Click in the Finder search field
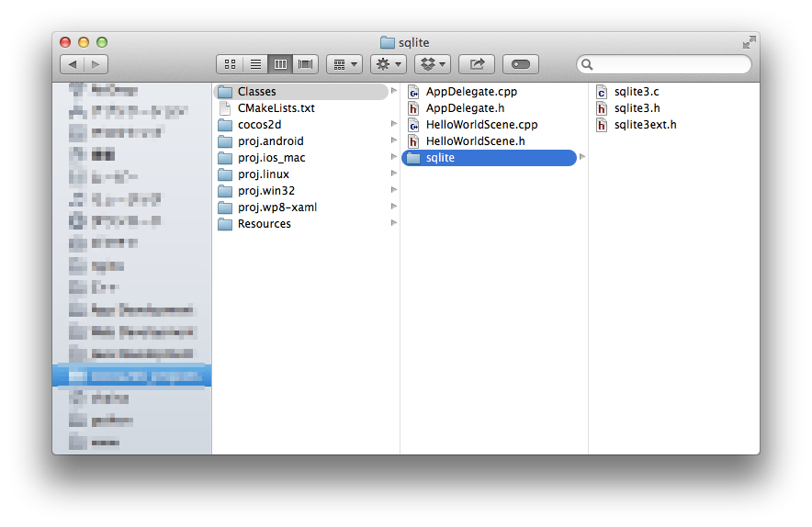The height and width of the screenshot is (527, 812). tap(664, 64)
